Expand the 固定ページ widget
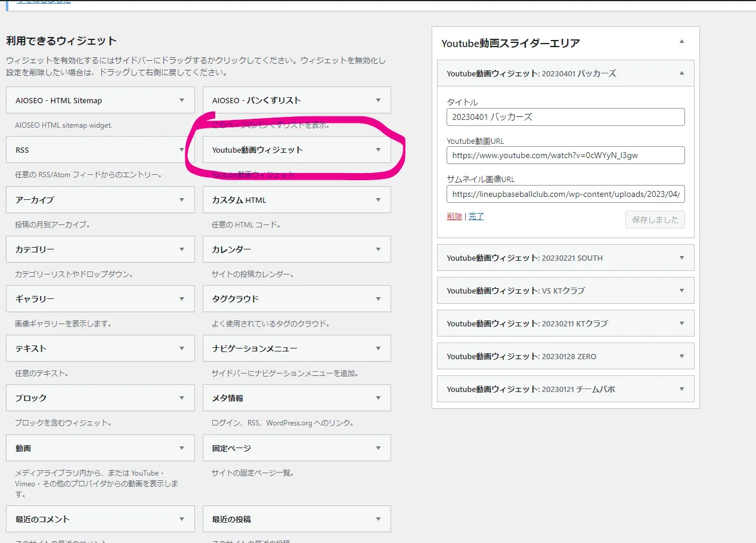The width and height of the screenshot is (756, 543). (x=378, y=448)
